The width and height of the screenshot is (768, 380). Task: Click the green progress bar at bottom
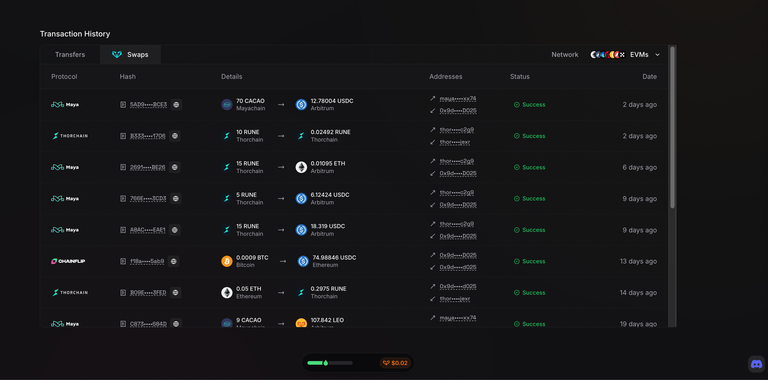[330, 363]
